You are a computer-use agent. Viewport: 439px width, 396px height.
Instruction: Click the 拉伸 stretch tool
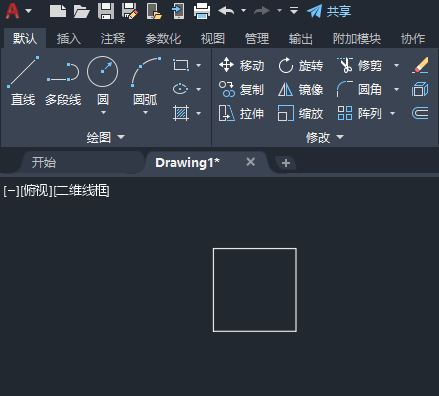pyautogui.click(x=241, y=114)
